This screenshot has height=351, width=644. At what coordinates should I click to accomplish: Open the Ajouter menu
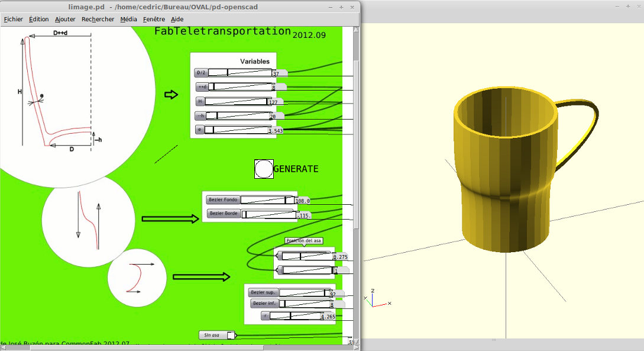[x=65, y=19]
